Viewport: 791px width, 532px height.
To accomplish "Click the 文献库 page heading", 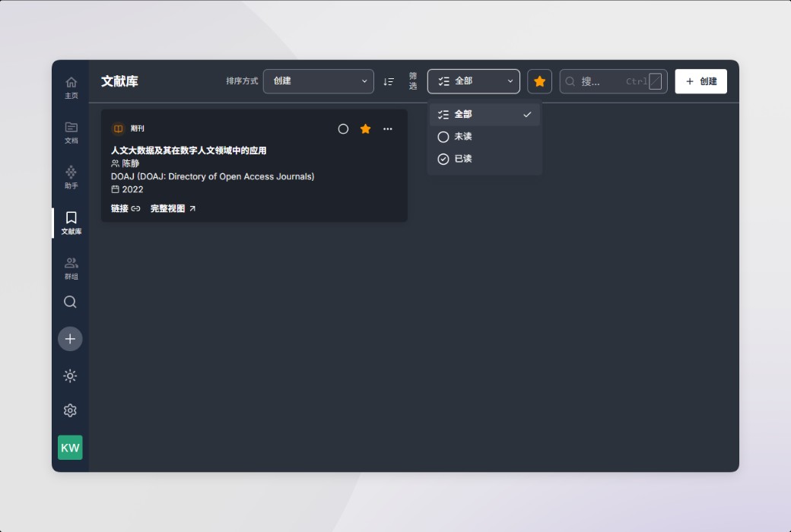I will tap(119, 81).
